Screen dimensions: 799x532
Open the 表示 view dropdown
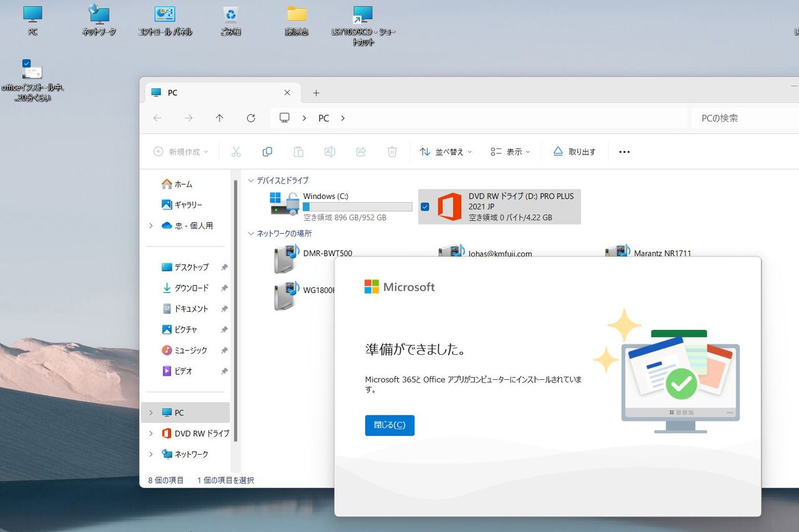pos(510,152)
